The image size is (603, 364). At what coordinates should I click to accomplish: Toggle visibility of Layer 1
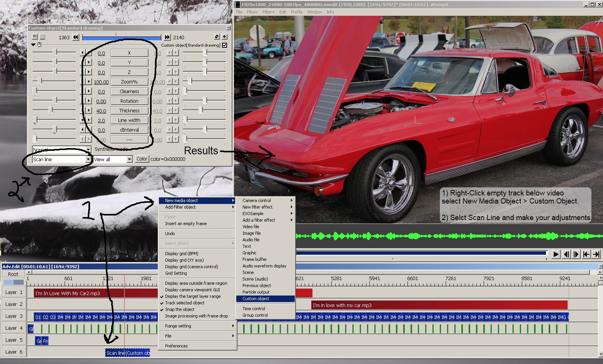13,292
